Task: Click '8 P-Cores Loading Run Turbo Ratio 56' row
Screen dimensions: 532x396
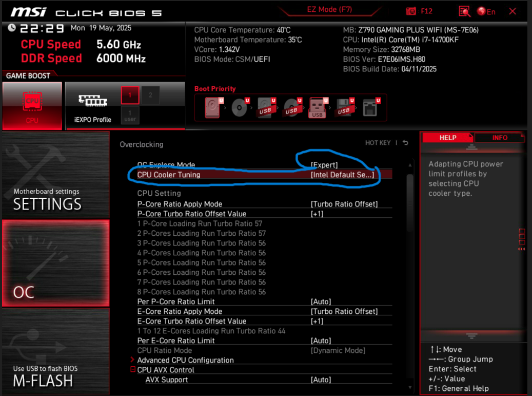Action: click(202, 292)
